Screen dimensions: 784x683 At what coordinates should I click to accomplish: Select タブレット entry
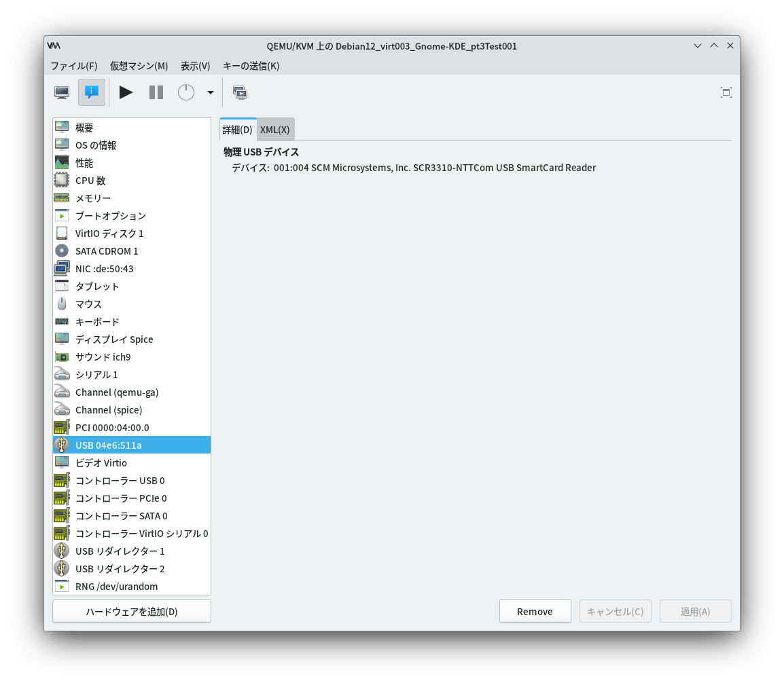tap(132, 287)
